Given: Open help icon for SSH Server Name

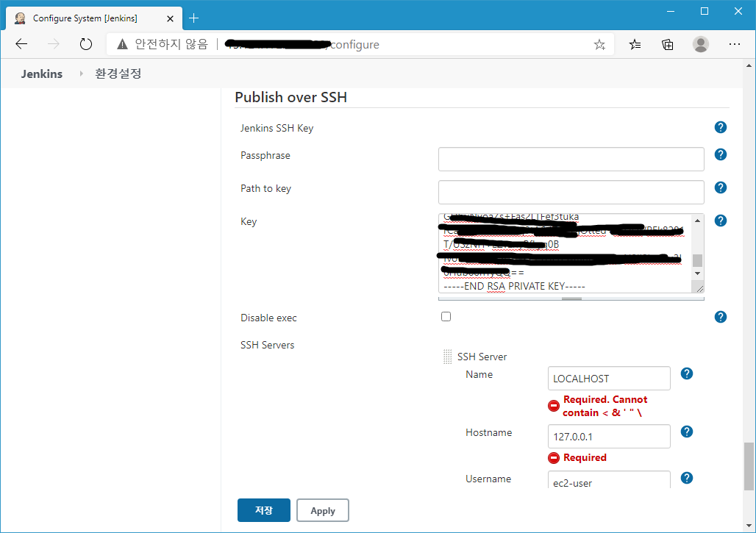Looking at the screenshot, I should pyautogui.click(x=687, y=373).
